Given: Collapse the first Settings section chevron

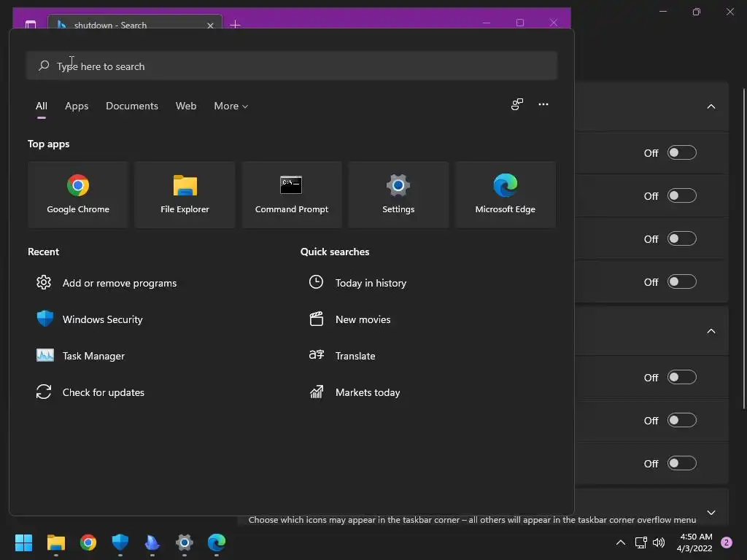Looking at the screenshot, I should [711, 106].
